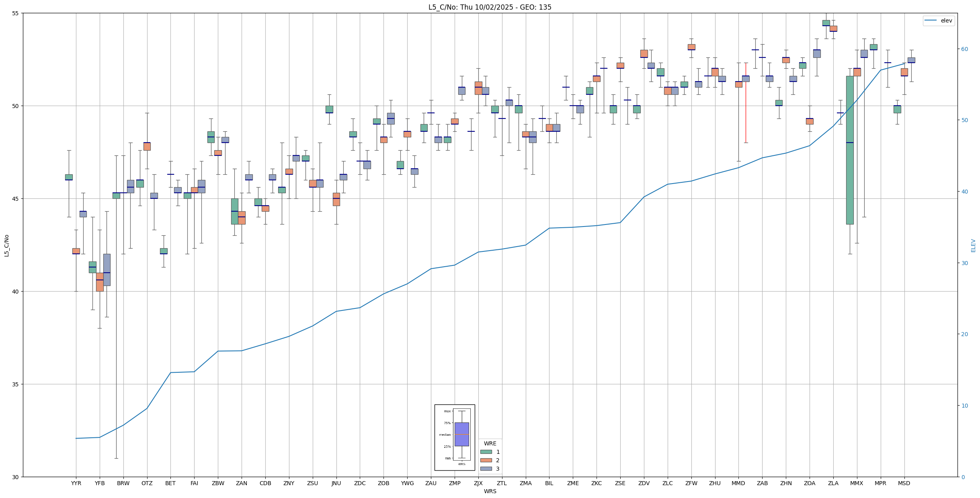Click the L5_C/No left axis label
980x498 pixels.
[6, 245]
